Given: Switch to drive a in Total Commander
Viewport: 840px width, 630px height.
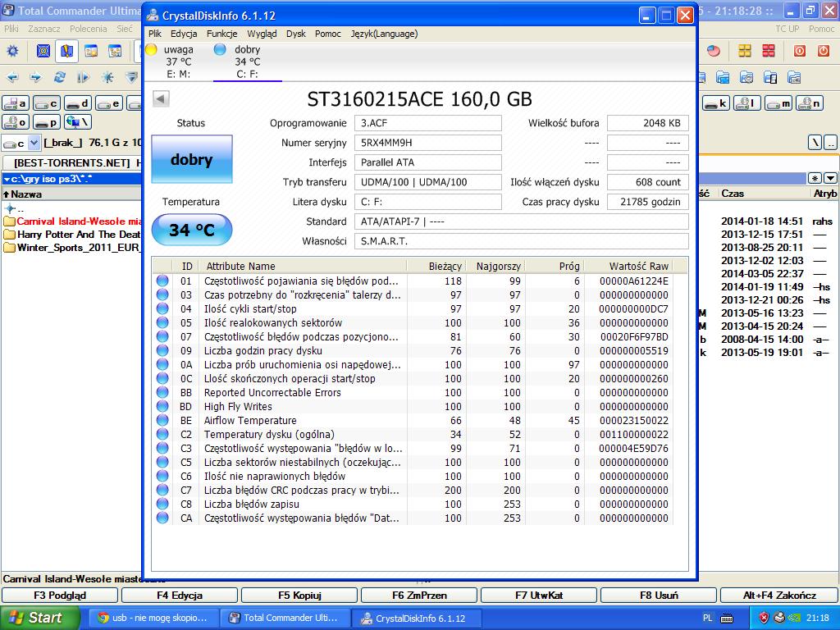Looking at the screenshot, I should click(16, 103).
